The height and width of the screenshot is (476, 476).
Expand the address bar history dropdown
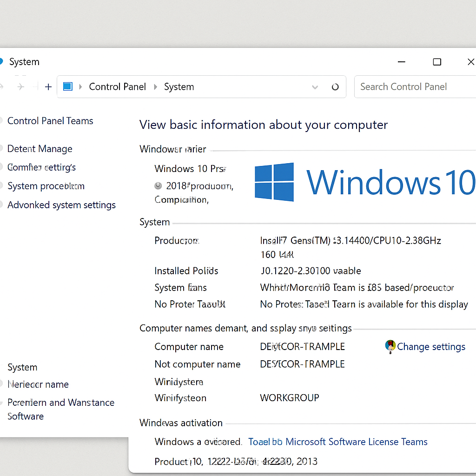click(x=315, y=87)
